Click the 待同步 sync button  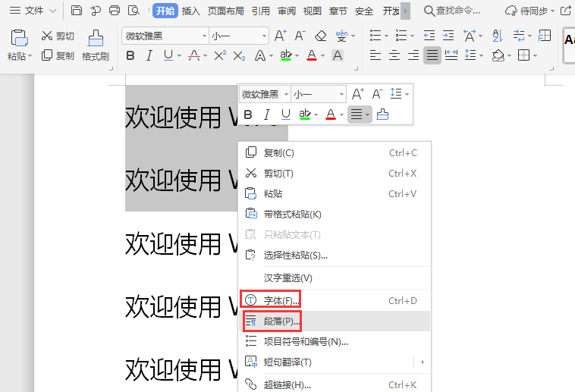529,11
